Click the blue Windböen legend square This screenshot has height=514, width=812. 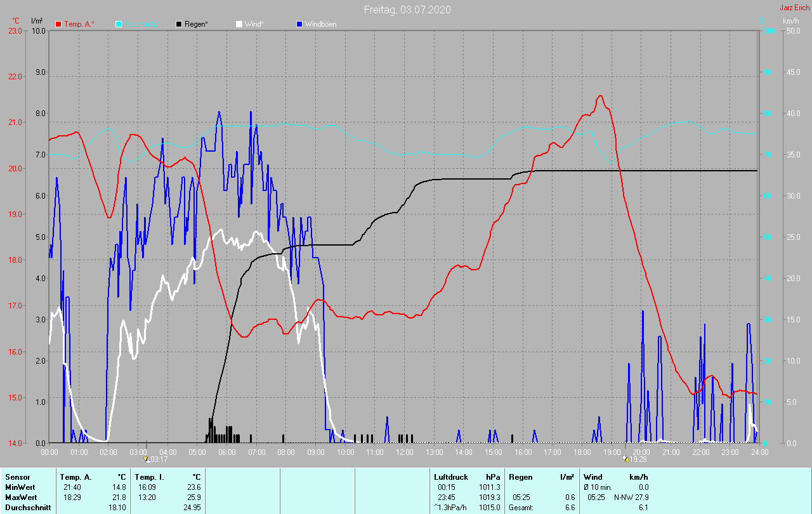coord(299,24)
